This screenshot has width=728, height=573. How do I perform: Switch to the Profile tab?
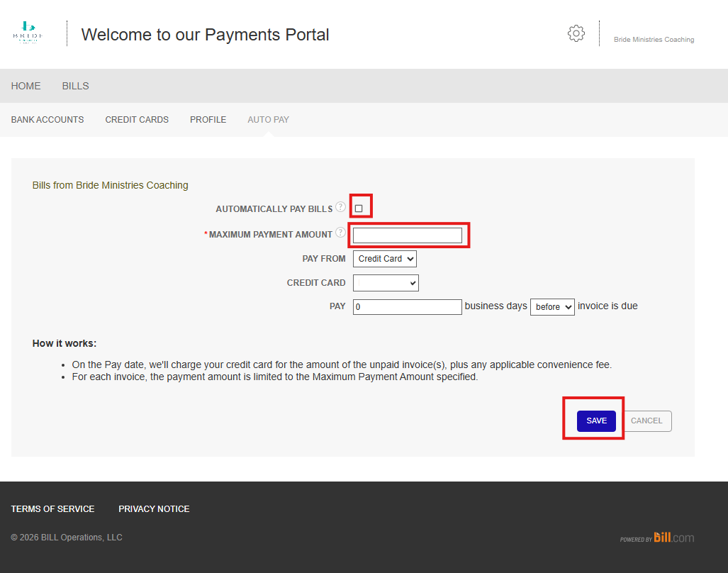pyautogui.click(x=208, y=120)
